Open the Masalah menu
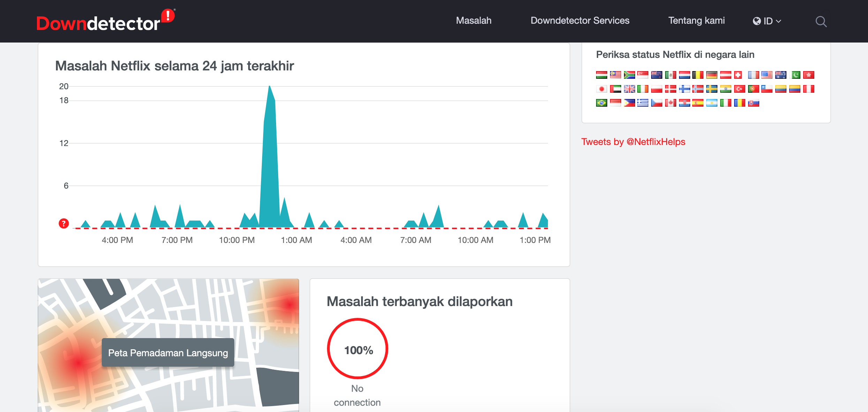This screenshot has height=412, width=868. click(x=474, y=21)
